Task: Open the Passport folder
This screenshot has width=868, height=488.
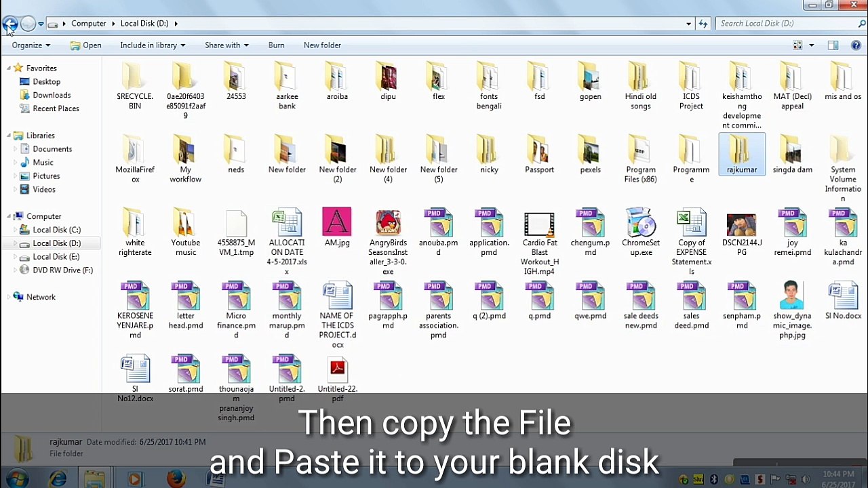Action: pyautogui.click(x=539, y=155)
